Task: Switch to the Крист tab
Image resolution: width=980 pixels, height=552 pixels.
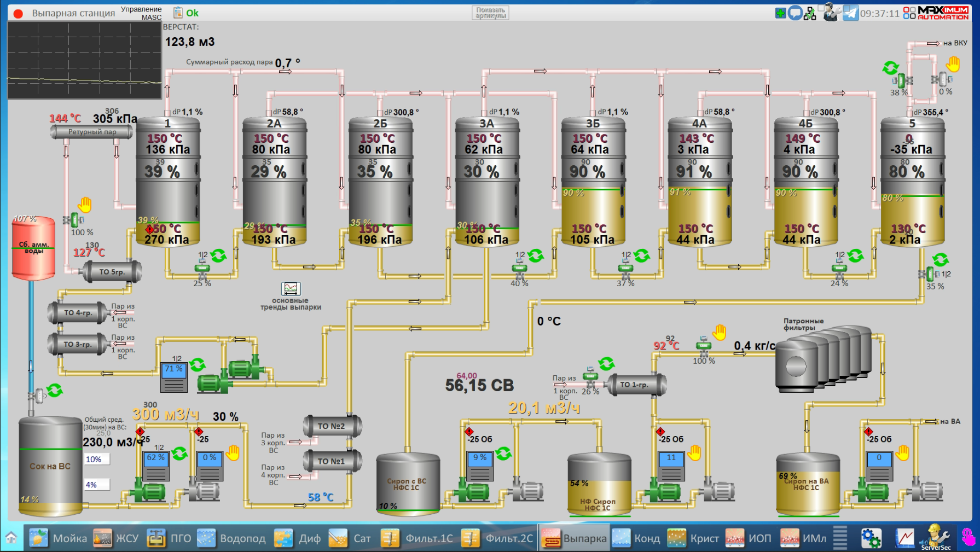Action: coord(693,538)
